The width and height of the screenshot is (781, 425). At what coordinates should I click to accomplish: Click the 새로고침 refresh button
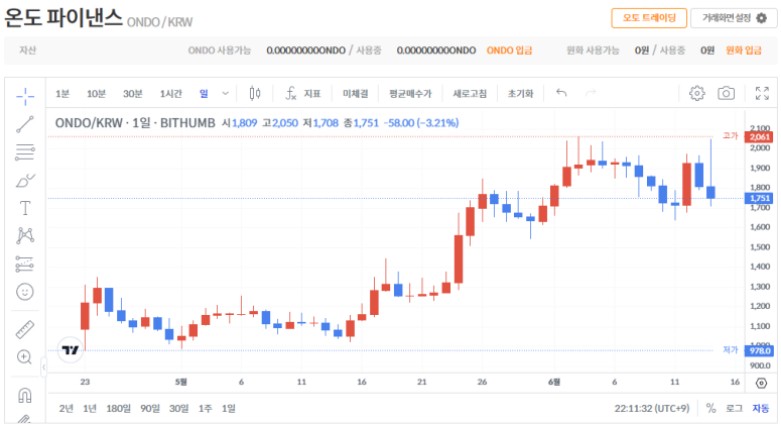tap(470, 94)
